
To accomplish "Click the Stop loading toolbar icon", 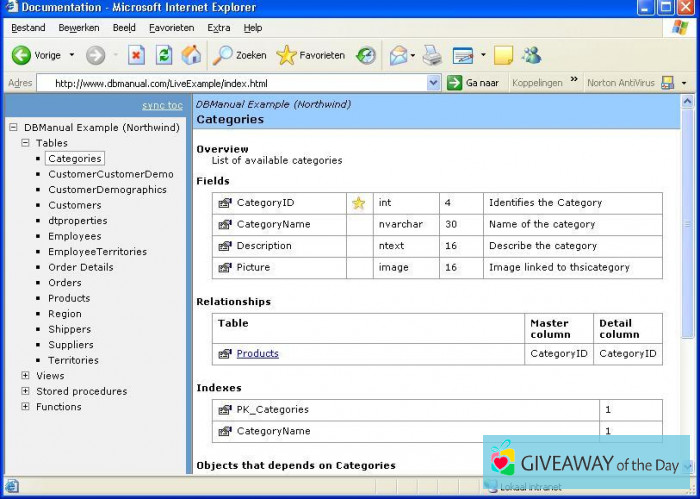I will tap(137, 55).
